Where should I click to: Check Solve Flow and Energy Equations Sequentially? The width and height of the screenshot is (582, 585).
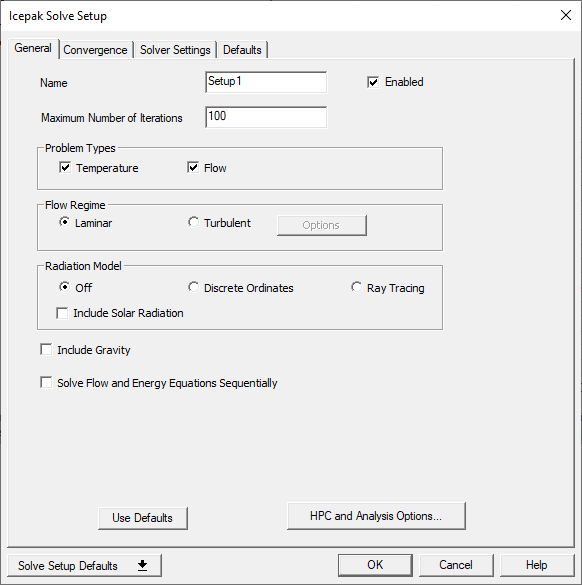[x=46, y=382]
